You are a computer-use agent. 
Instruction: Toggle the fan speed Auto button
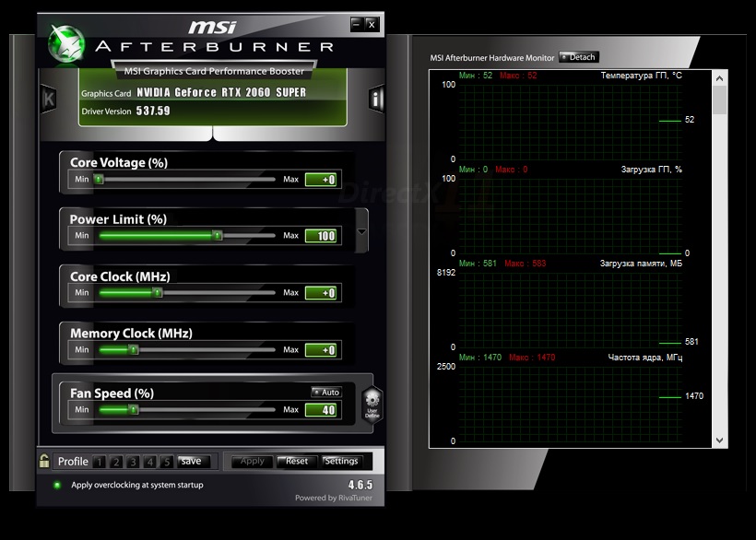326,393
